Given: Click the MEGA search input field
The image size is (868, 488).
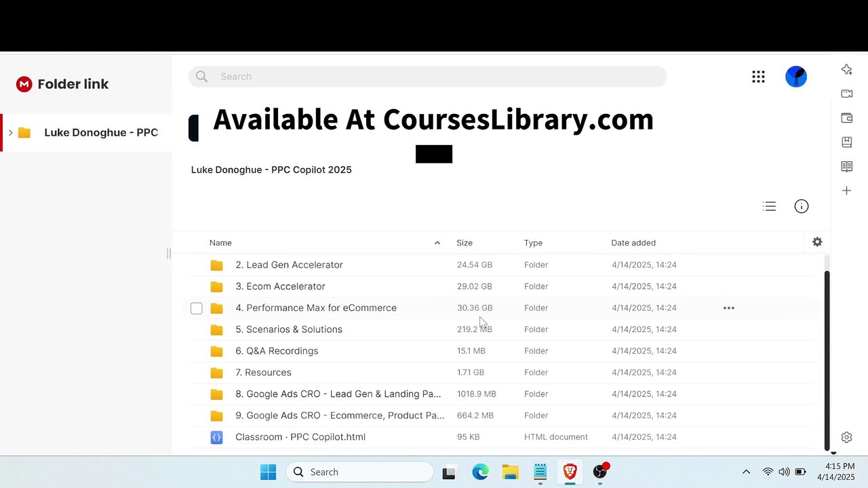Looking at the screenshot, I should tap(428, 77).
